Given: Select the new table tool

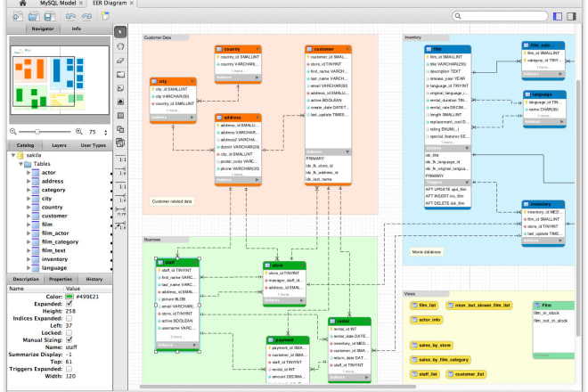Looking at the screenshot, I should click(120, 116).
